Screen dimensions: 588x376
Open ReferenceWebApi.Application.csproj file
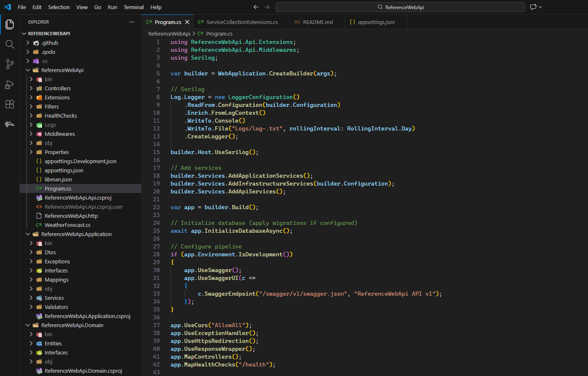(x=81, y=316)
